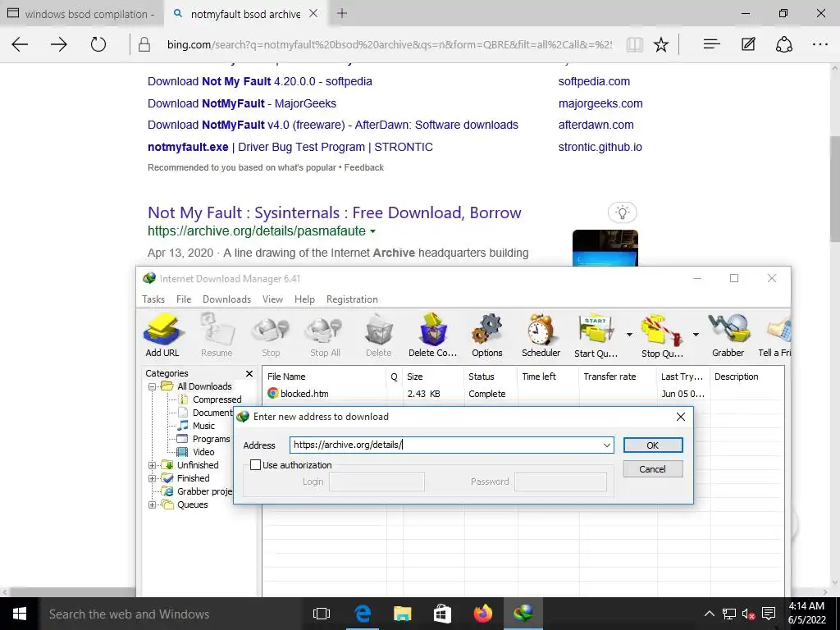Open Download Not My Fault softpedia link
Image resolution: width=840 pixels, height=630 pixels.
[x=260, y=81]
